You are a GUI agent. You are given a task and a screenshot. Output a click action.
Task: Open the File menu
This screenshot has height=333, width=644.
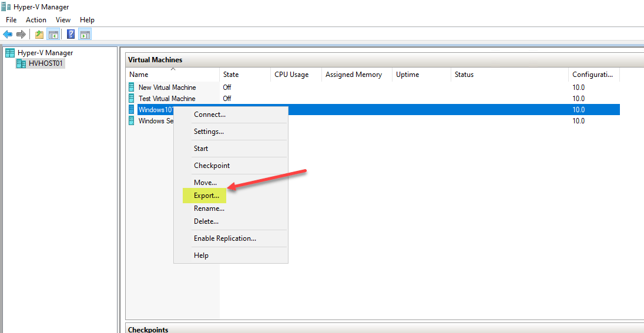point(11,20)
